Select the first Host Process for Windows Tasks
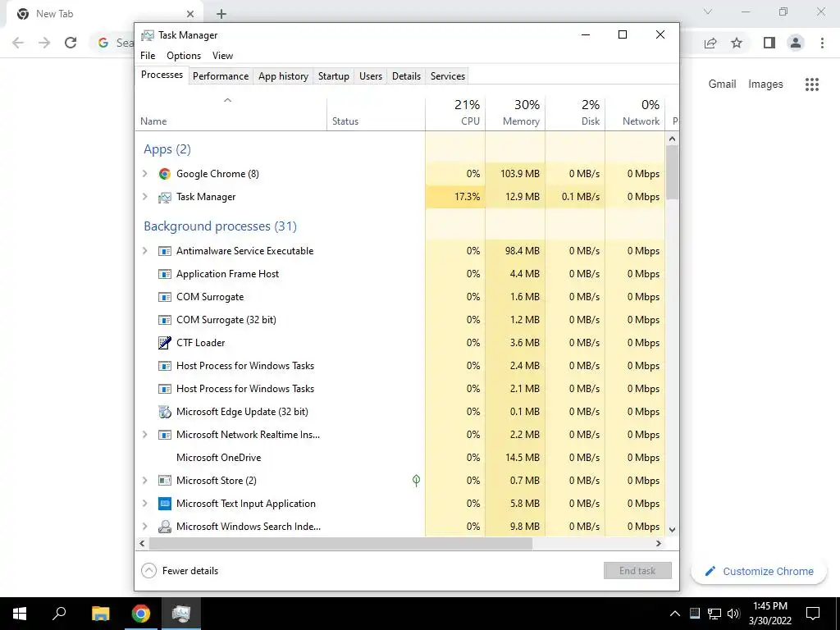The width and height of the screenshot is (840, 630). click(400, 366)
